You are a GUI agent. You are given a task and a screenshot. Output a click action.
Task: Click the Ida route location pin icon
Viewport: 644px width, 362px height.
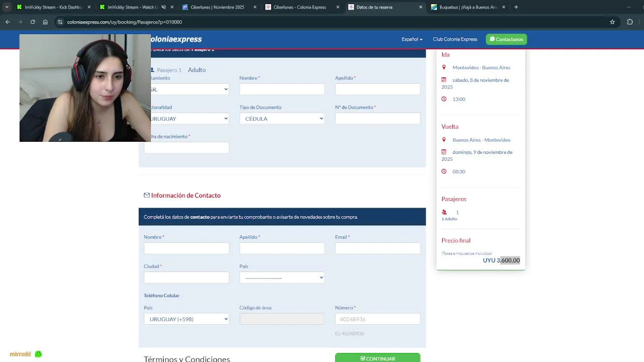[444, 67]
